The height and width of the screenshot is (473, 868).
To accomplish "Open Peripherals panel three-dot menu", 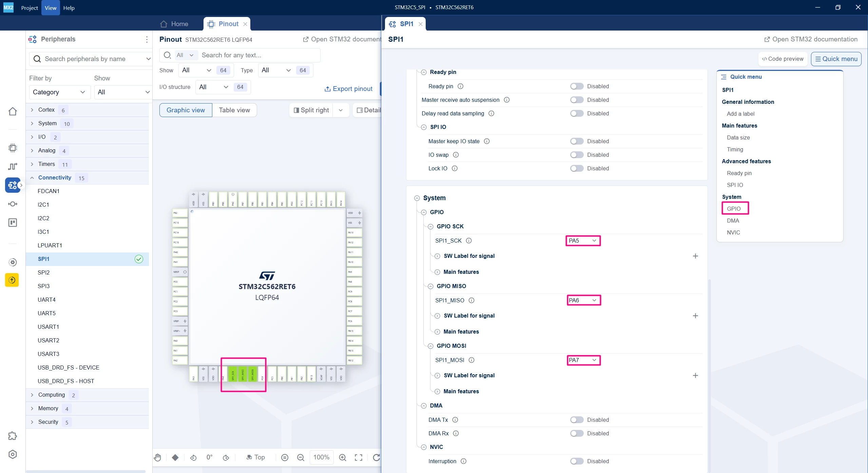I will coord(147,39).
